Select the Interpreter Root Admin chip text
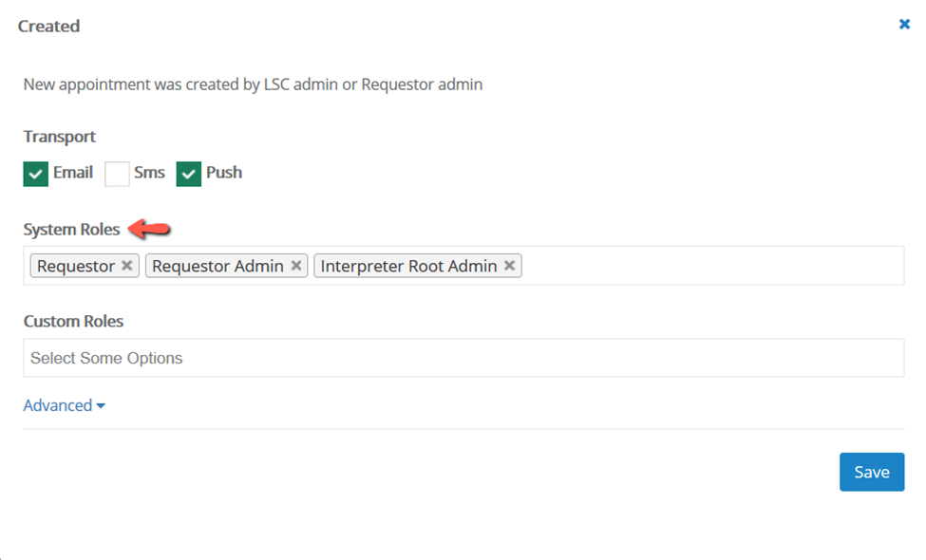 click(x=408, y=267)
